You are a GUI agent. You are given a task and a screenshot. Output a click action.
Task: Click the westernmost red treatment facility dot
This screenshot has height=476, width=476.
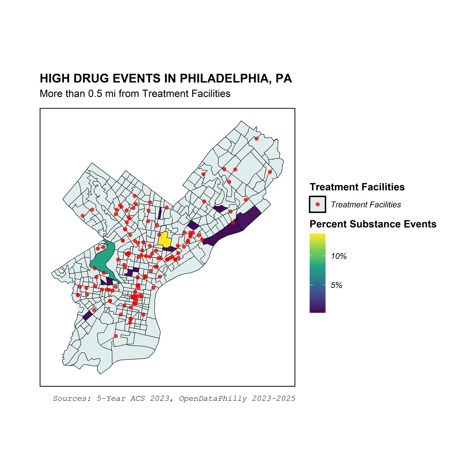point(78,295)
